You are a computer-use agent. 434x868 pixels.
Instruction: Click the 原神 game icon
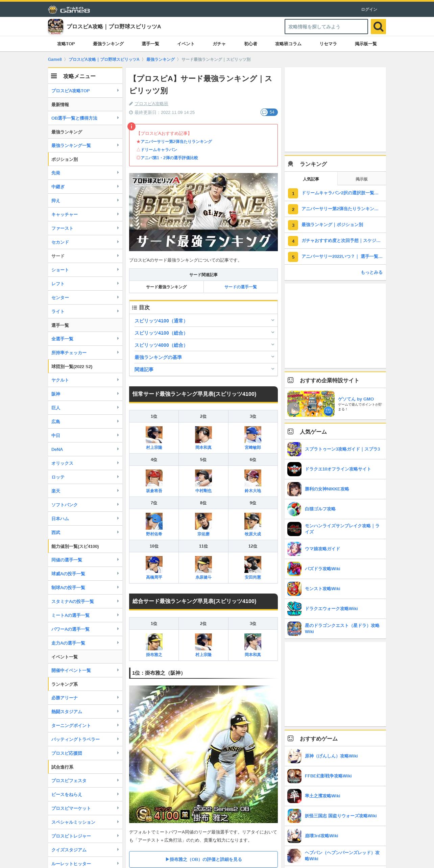click(x=294, y=756)
